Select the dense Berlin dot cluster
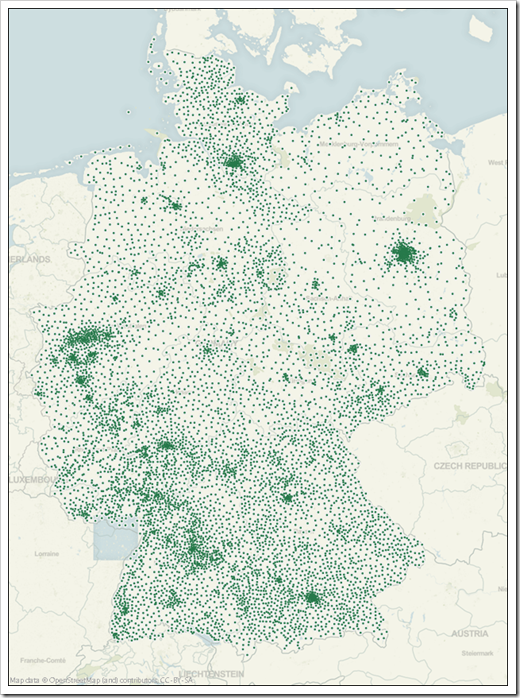Viewport: 520px width, 698px height. 403,253
